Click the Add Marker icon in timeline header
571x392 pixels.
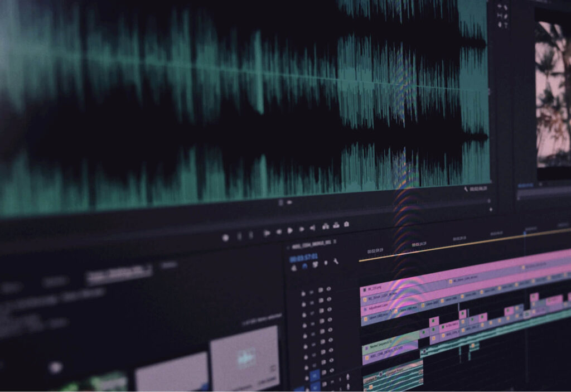326,263
